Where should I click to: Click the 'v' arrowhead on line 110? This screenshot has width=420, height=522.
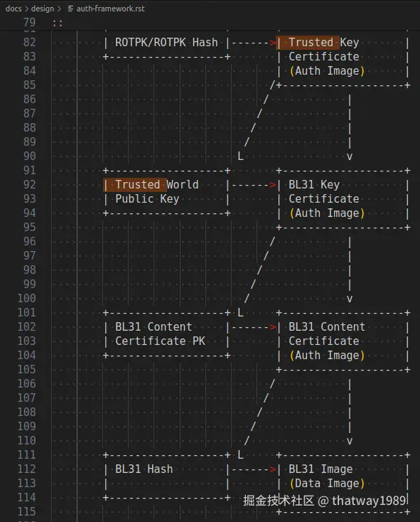[x=350, y=441]
